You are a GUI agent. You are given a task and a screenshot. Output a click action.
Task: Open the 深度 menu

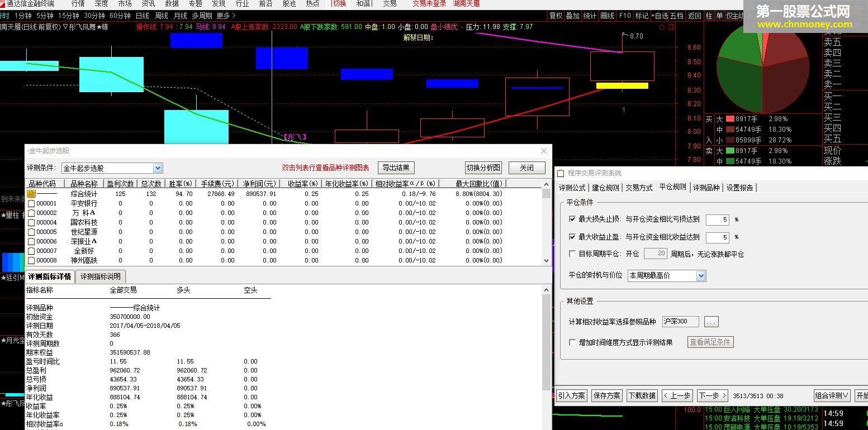tap(102, 4)
